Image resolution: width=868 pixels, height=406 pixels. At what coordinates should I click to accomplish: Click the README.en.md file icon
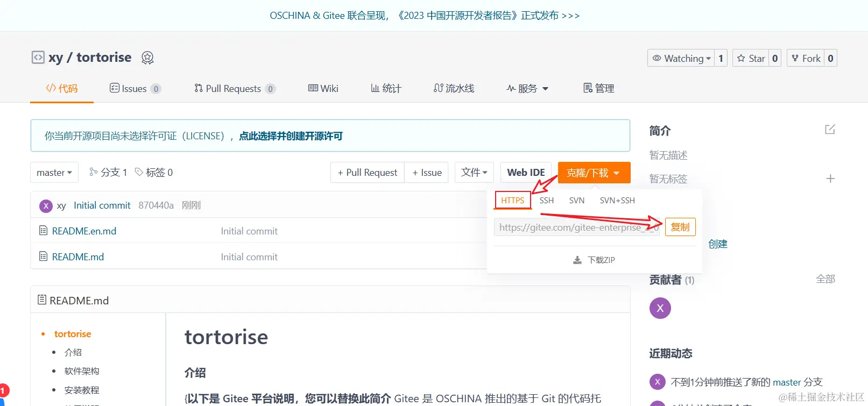(x=44, y=231)
